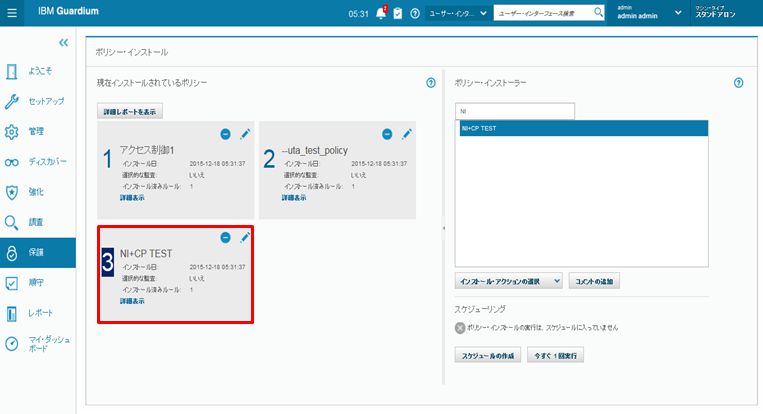Click the to-do clipboard icon in header

coord(397,13)
